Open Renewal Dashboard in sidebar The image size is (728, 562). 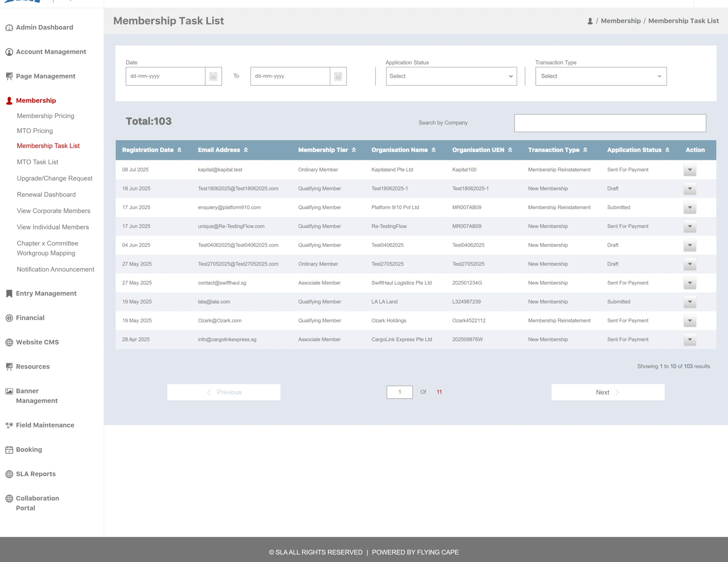click(x=46, y=195)
